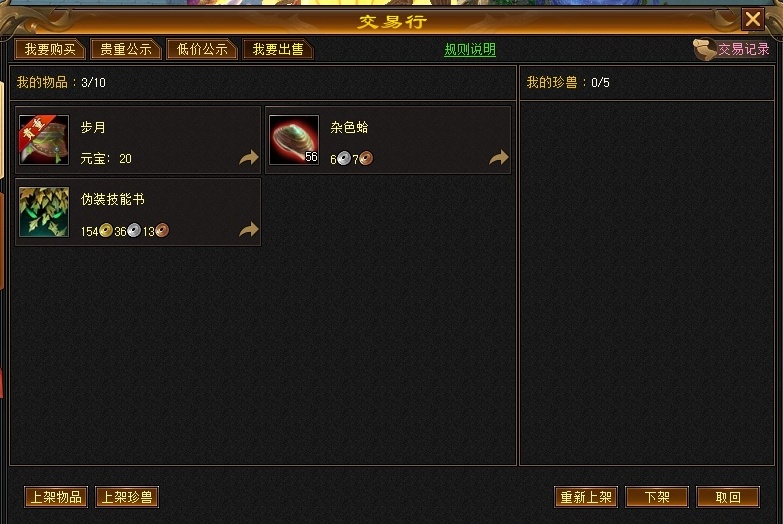Close the 交易行 window
783x524 pixels.
point(753,19)
